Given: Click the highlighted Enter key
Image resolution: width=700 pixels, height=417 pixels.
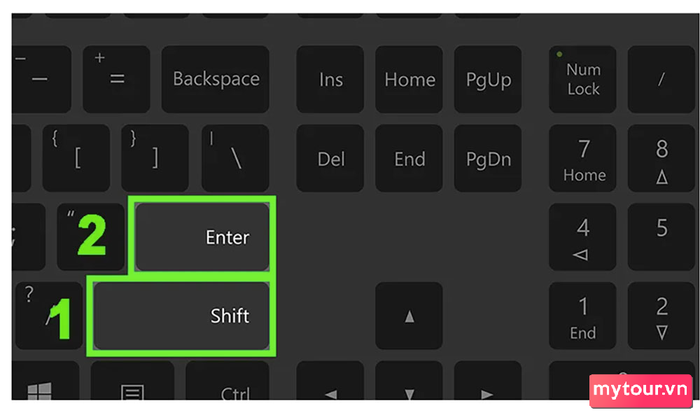Looking at the screenshot, I should click(203, 237).
